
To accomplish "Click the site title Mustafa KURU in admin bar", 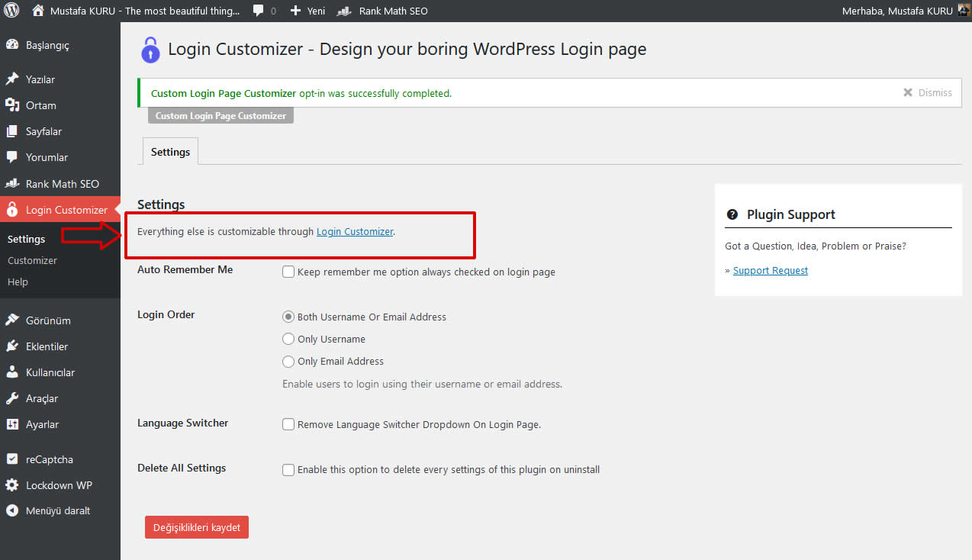I will pos(145,11).
